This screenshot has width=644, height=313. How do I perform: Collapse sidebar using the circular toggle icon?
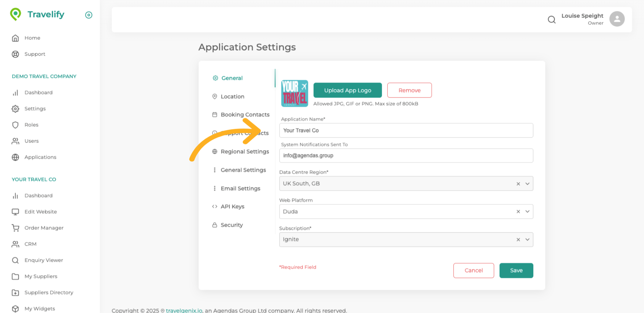[x=89, y=15]
